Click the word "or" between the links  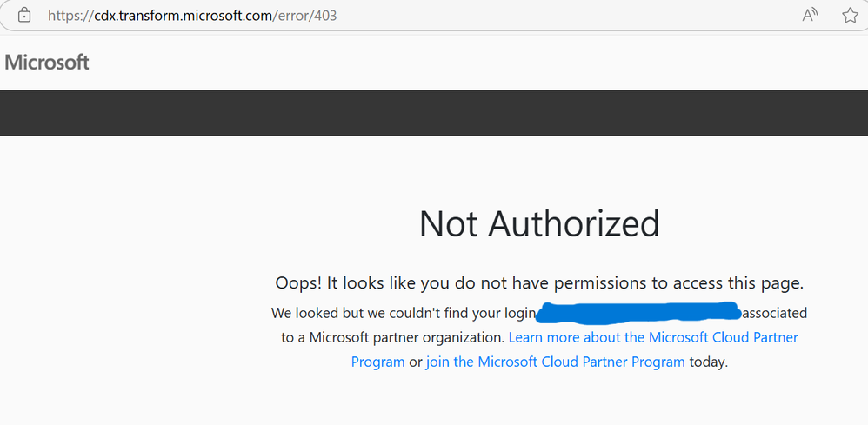tap(415, 362)
